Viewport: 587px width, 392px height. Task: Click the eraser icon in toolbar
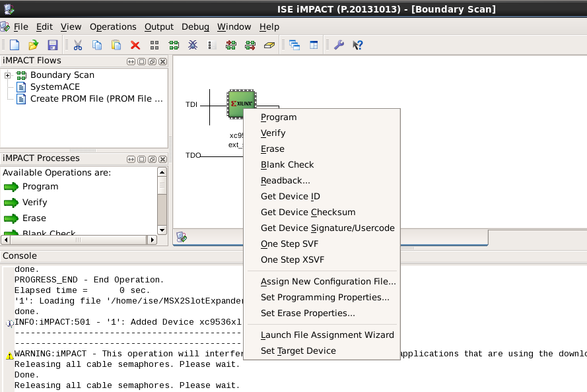269,45
